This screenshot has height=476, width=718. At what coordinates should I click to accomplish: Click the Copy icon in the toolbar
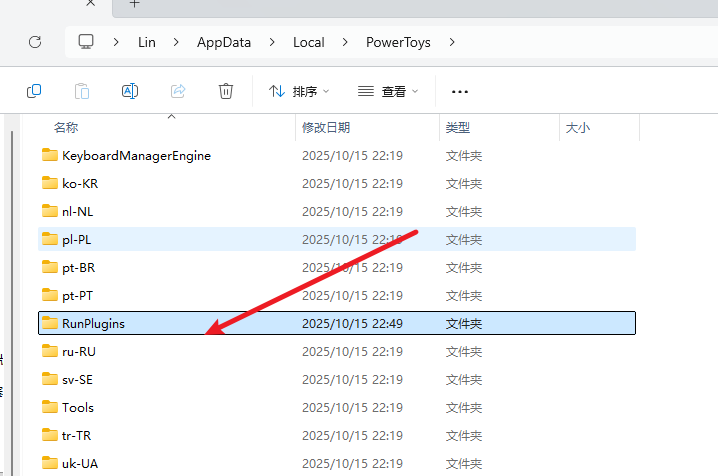(34, 91)
